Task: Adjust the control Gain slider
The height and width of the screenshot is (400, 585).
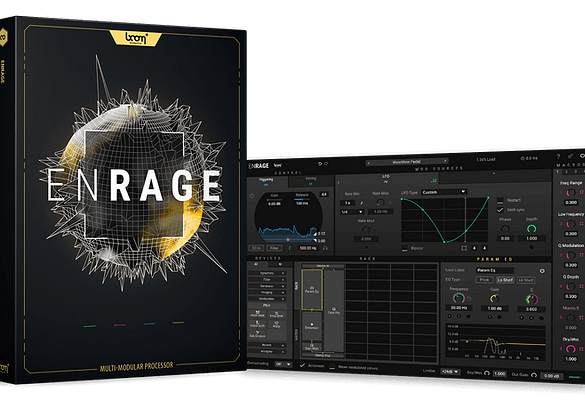Action: 274,200
